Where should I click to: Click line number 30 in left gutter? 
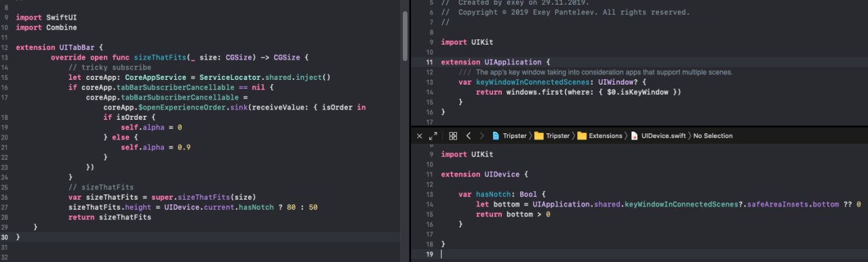point(4,237)
